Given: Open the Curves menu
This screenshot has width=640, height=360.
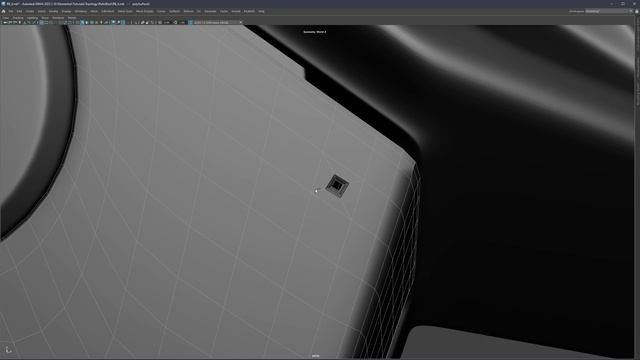Looking at the screenshot, I should pyautogui.click(x=161, y=11).
